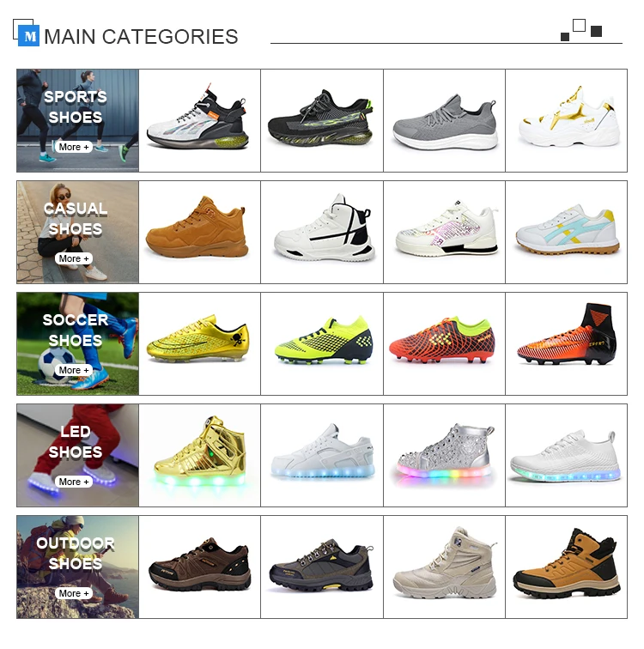Open More + under Casual Shoes
The height and width of the screenshot is (649, 644).
click(74, 258)
